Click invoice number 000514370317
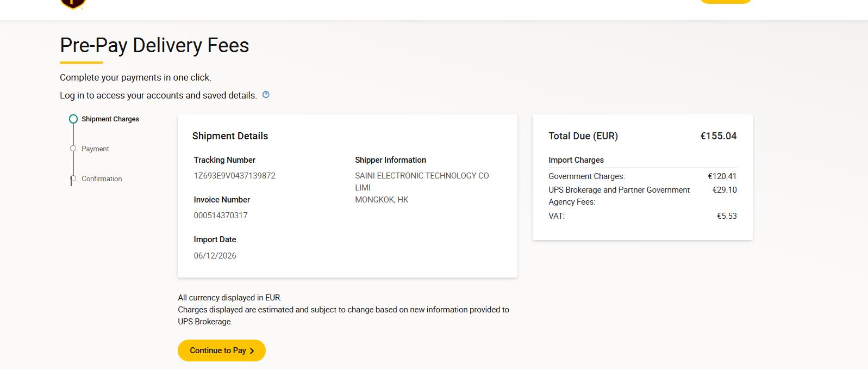Screen dimensions: 868x369 (221, 216)
